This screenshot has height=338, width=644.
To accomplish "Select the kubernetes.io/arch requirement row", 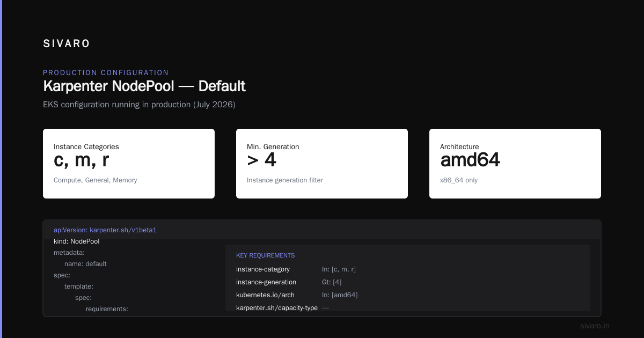I will pyautogui.click(x=408, y=295).
